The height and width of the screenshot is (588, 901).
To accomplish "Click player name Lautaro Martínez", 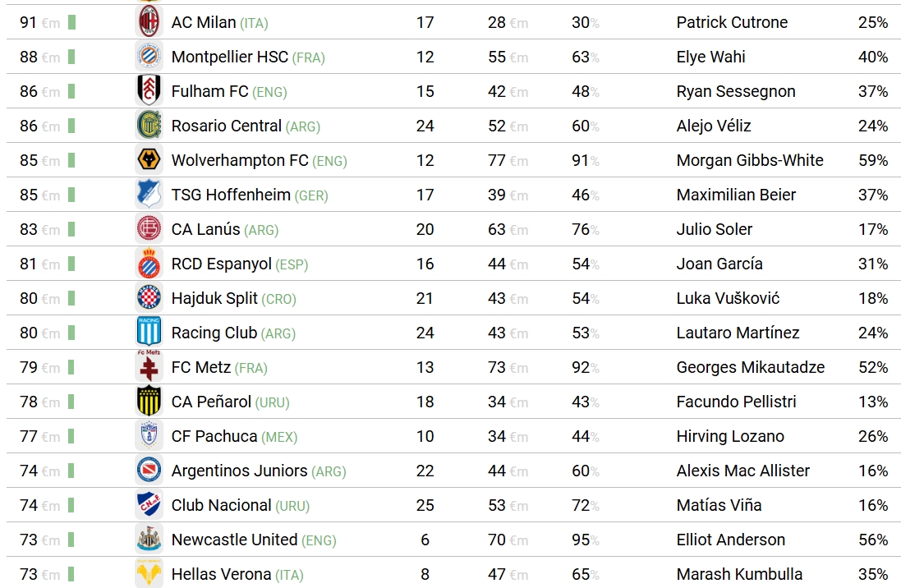I will [738, 333].
